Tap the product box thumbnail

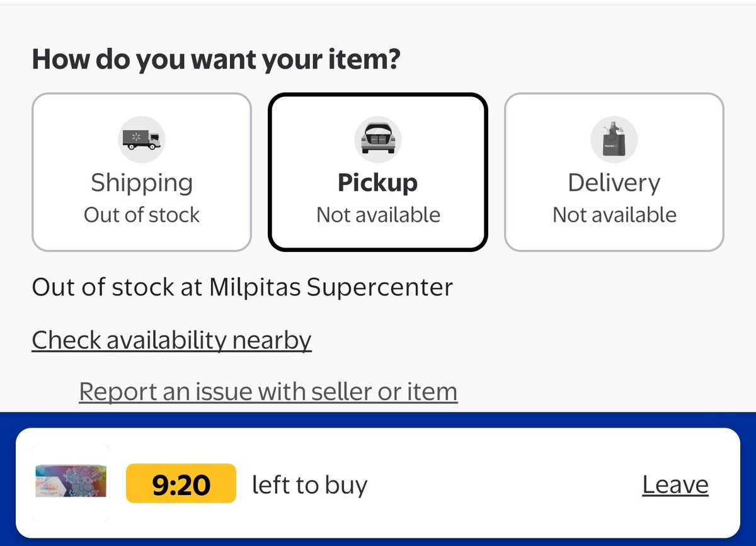coord(71,484)
